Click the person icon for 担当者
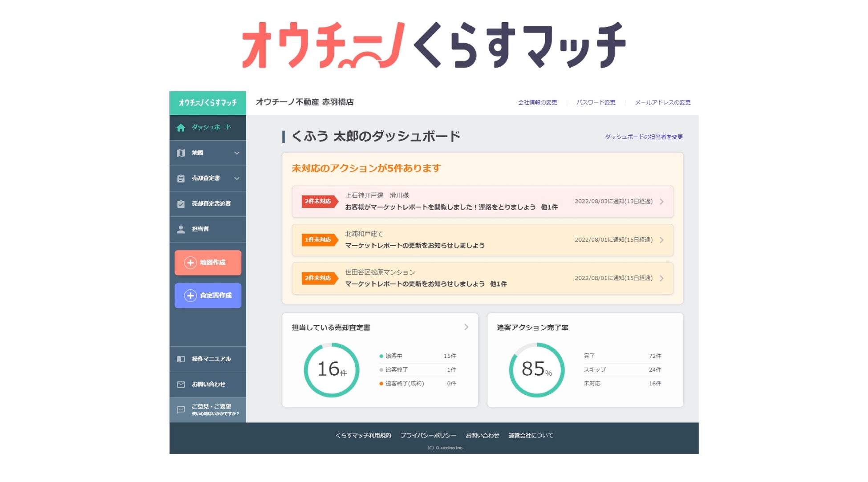 [181, 229]
